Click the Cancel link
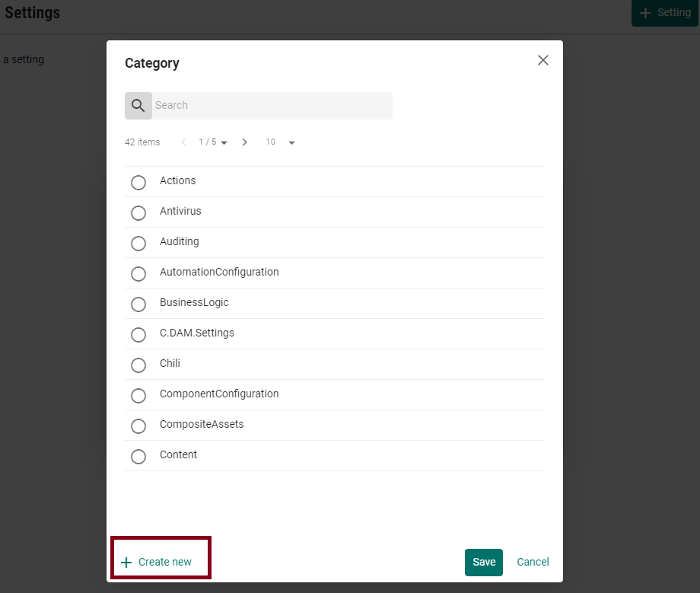Screen dimensions: 700x593 pos(533,563)
